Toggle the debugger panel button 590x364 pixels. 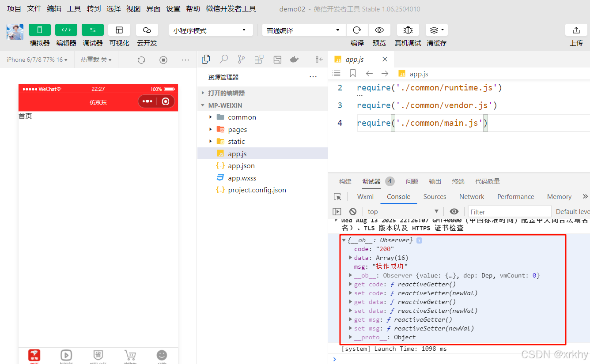[93, 30]
